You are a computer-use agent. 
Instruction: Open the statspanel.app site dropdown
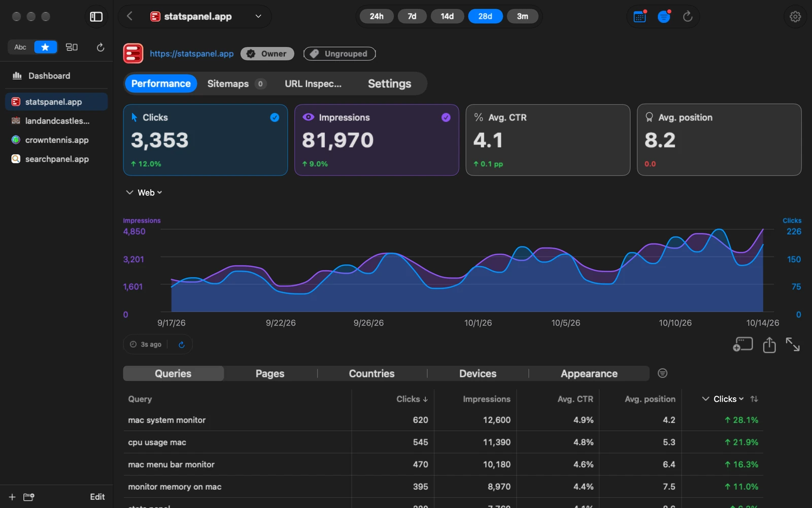pos(206,16)
